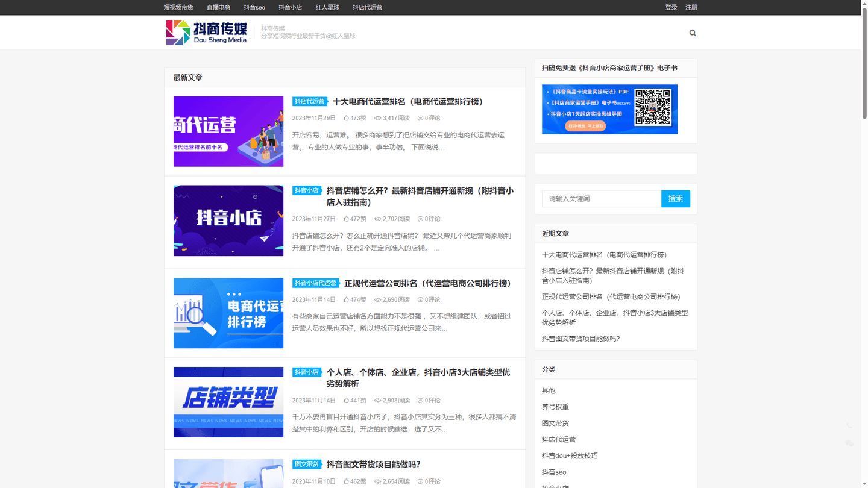Open the 抖店代运营 category in sidebar
Image resolution: width=868 pixels, height=488 pixels.
559,439
